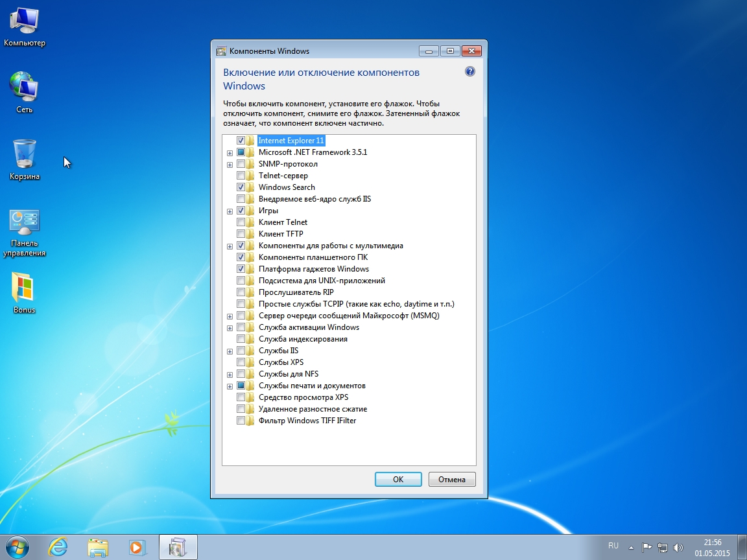Disable Платформа гаджетов Windows checkbox

coord(241,269)
